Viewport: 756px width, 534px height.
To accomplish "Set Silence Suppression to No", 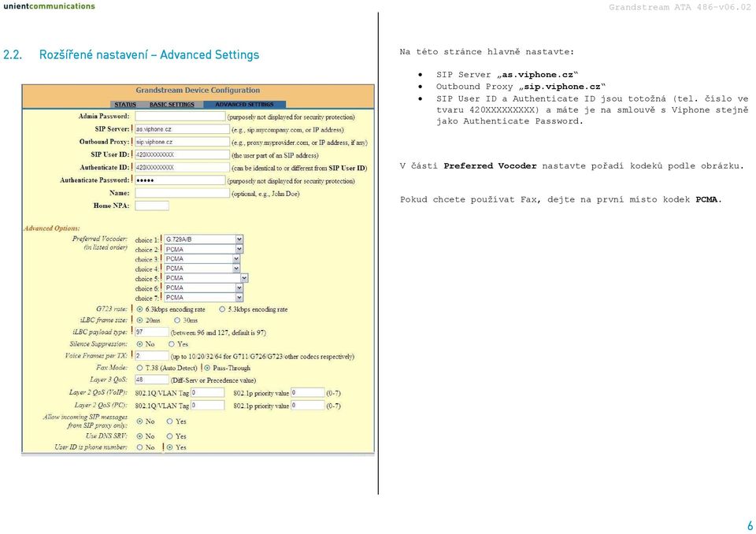I will point(140,344).
